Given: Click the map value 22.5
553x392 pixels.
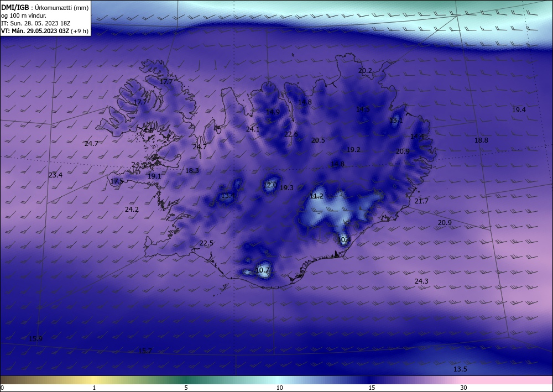Looking at the screenshot, I should tap(206, 243).
